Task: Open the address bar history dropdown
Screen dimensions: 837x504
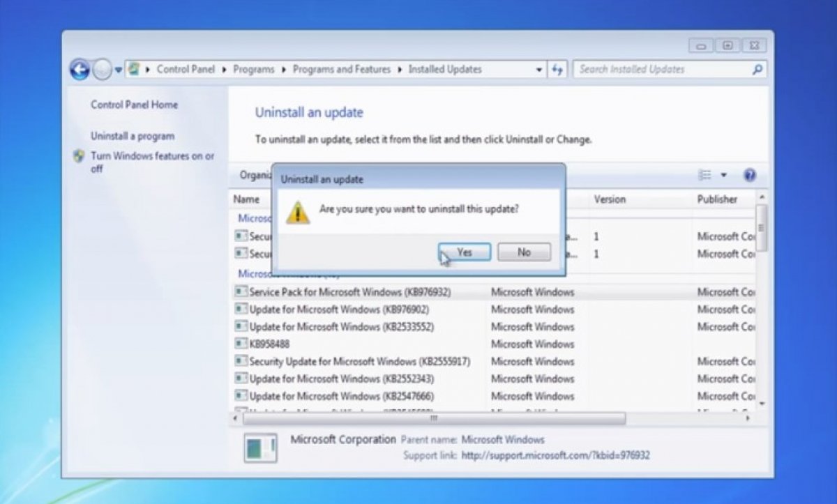Action: click(x=539, y=70)
